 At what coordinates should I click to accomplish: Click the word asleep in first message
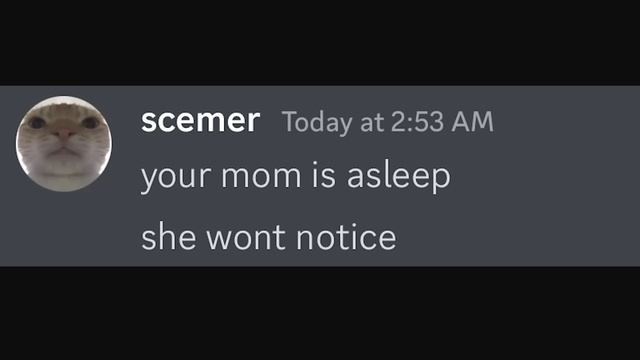pos(398,177)
